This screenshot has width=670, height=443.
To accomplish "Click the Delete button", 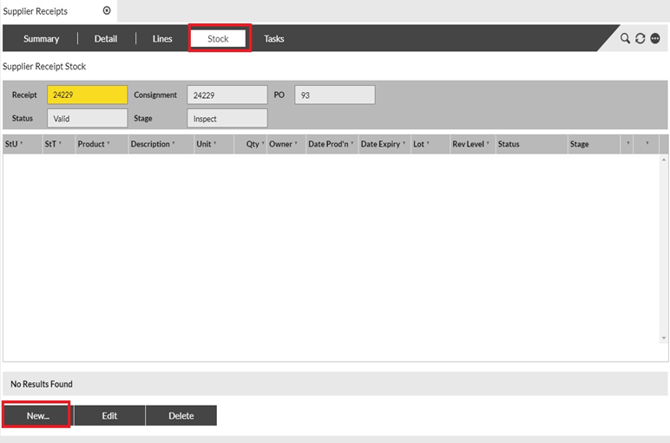I will (x=181, y=415).
